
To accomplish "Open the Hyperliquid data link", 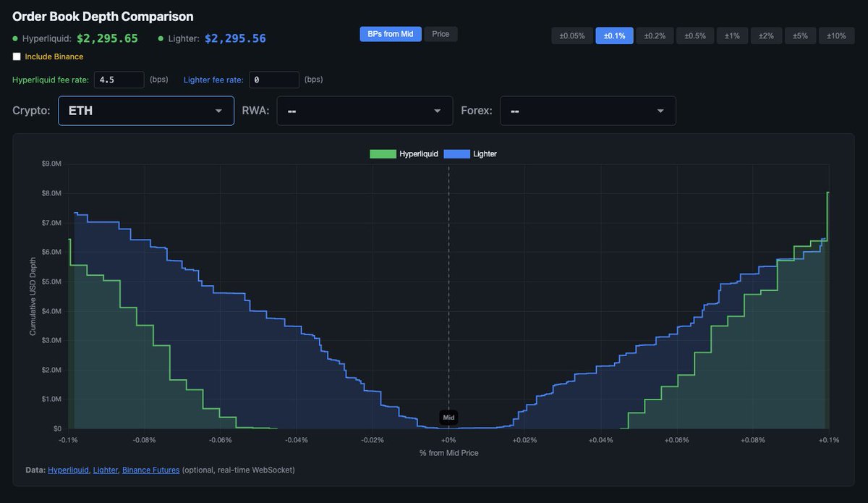I will pos(68,470).
